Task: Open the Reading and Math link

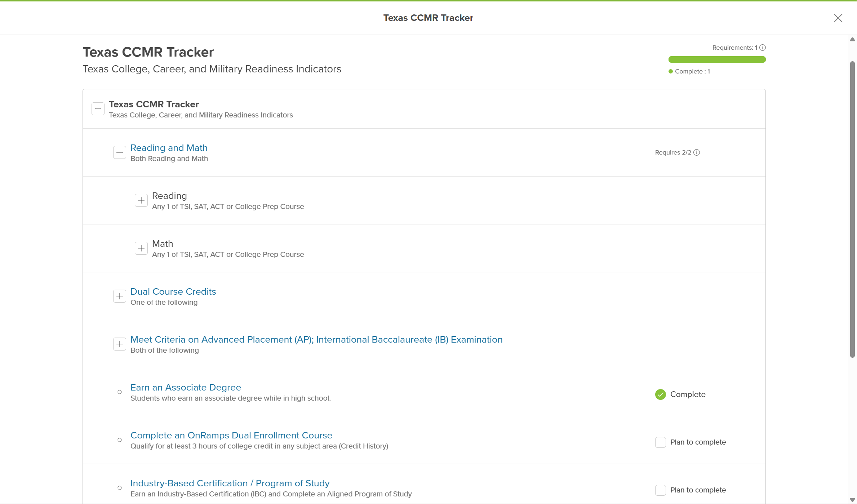Action: 169,148
